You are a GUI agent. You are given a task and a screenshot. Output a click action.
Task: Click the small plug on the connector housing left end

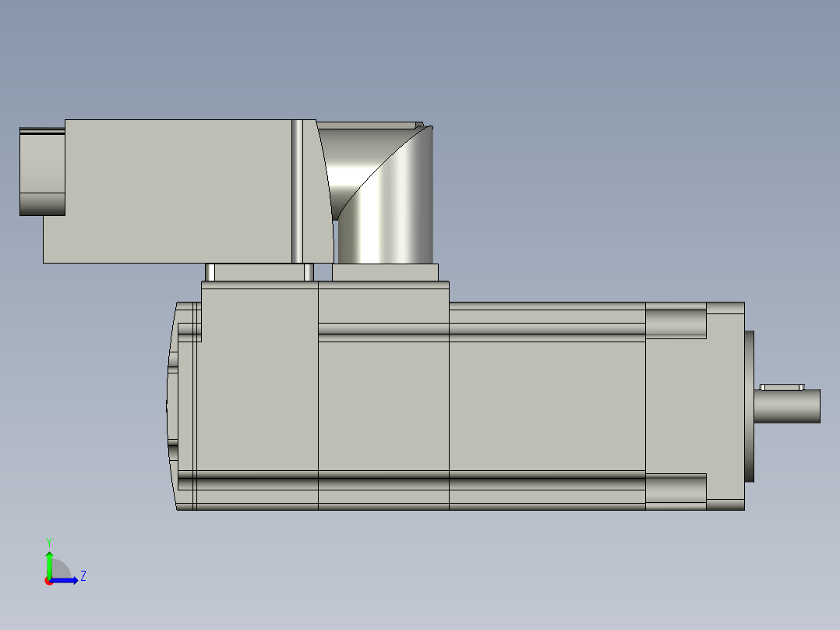(39, 168)
